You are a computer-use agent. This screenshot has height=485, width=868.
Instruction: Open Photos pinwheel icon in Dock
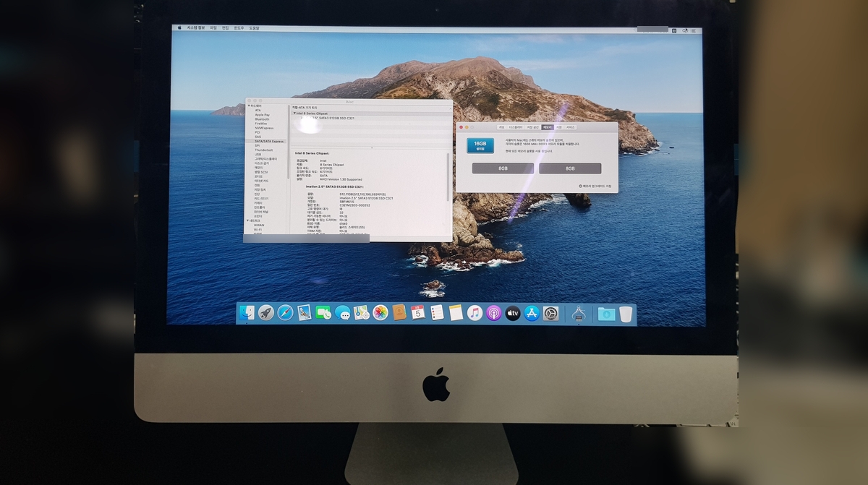tap(380, 313)
